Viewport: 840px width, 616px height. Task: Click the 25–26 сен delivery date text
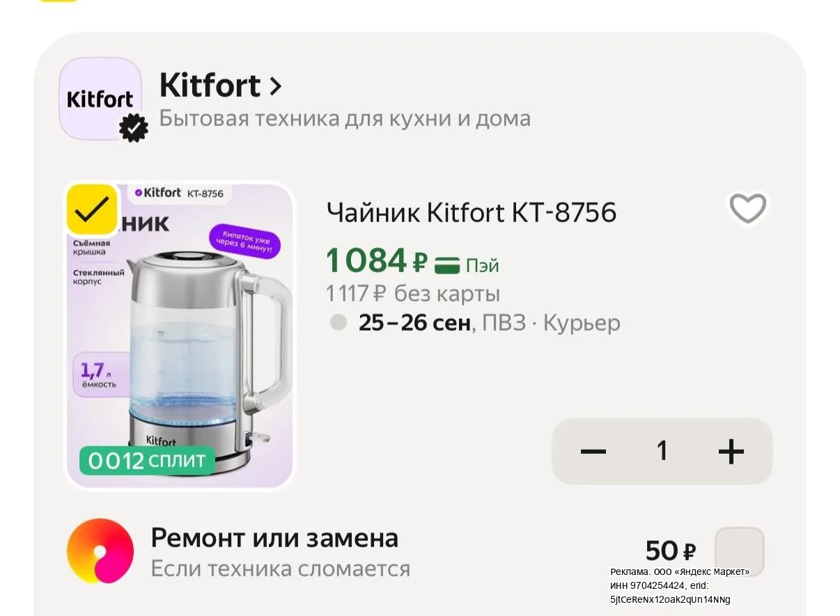tap(415, 323)
